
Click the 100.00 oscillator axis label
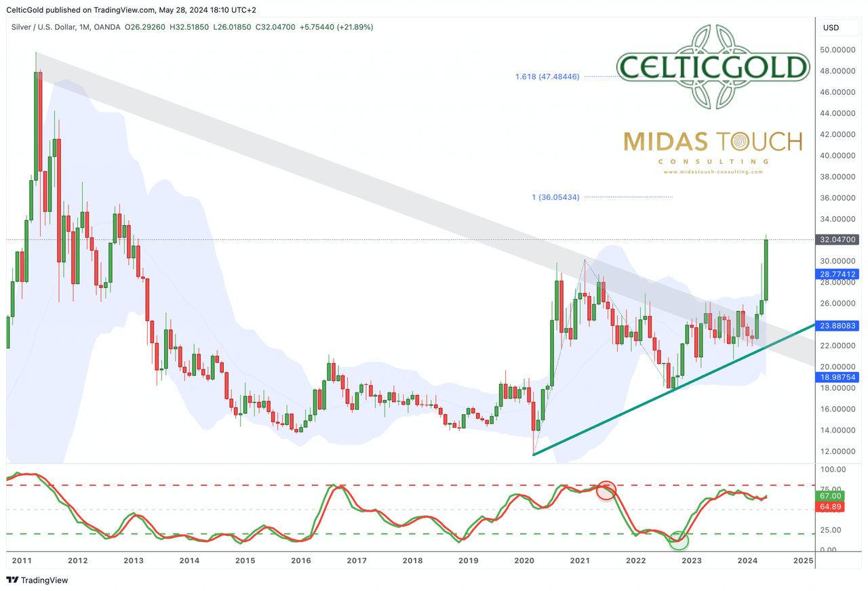(x=833, y=469)
